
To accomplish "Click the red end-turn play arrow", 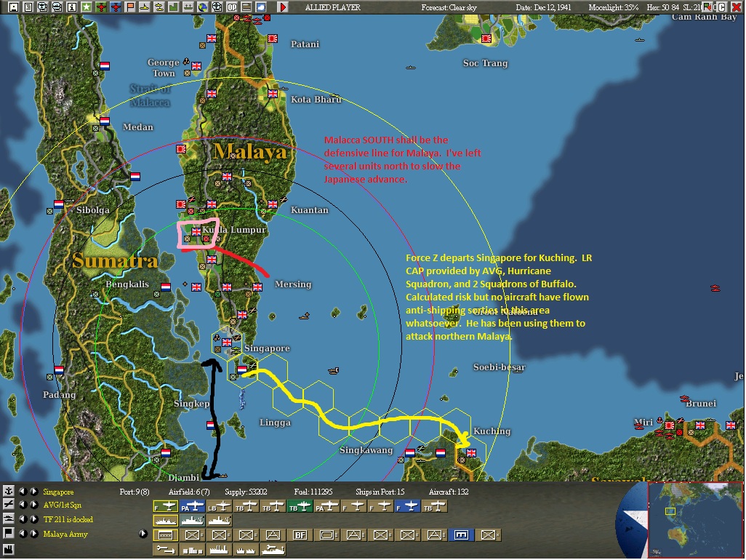I will coord(283,7).
